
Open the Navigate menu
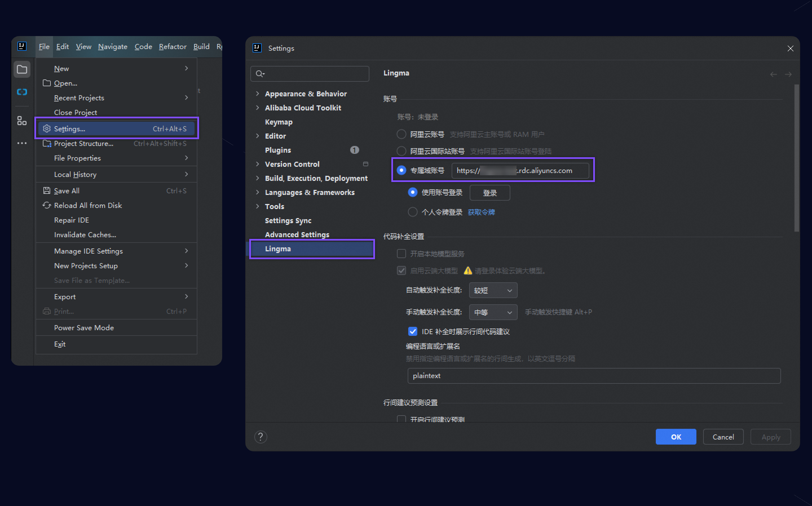(x=112, y=46)
